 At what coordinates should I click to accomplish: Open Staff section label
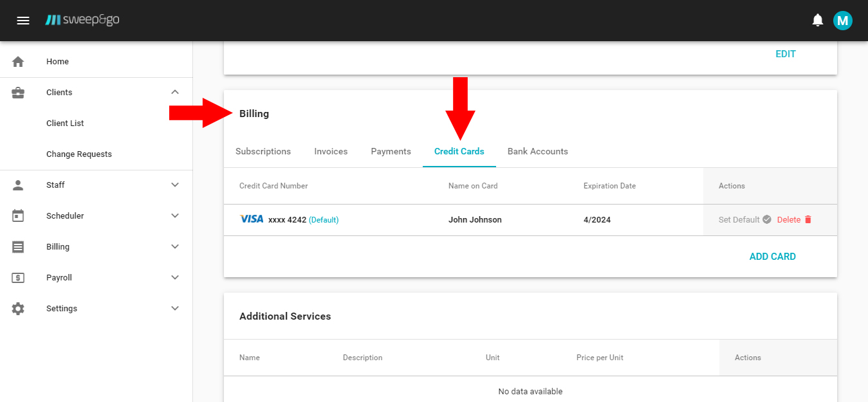coord(55,185)
